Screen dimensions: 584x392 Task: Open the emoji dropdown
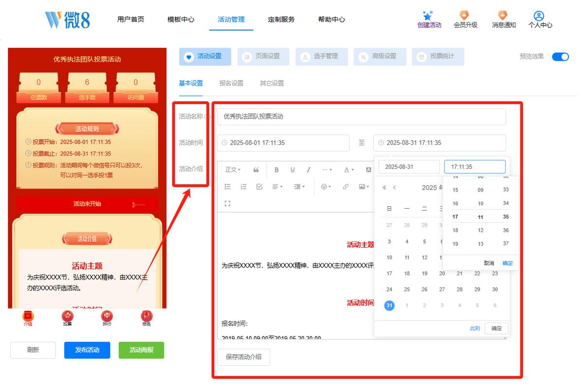point(326,187)
